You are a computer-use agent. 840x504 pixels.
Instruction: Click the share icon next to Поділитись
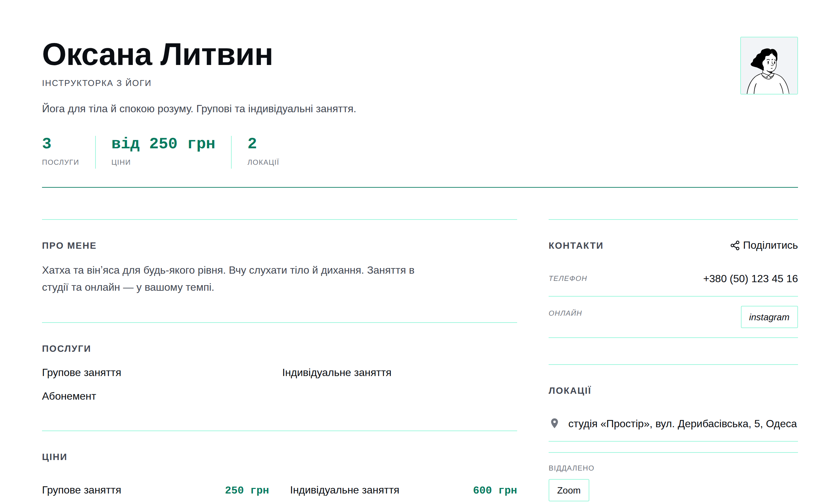pyautogui.click(x=735, y=245)
